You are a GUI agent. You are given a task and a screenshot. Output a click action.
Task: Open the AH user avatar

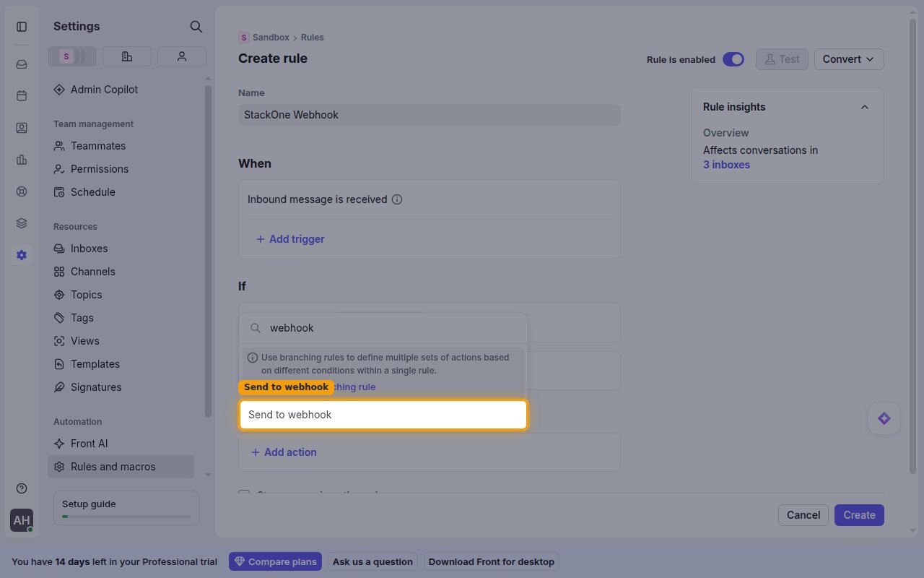(22, 520)
